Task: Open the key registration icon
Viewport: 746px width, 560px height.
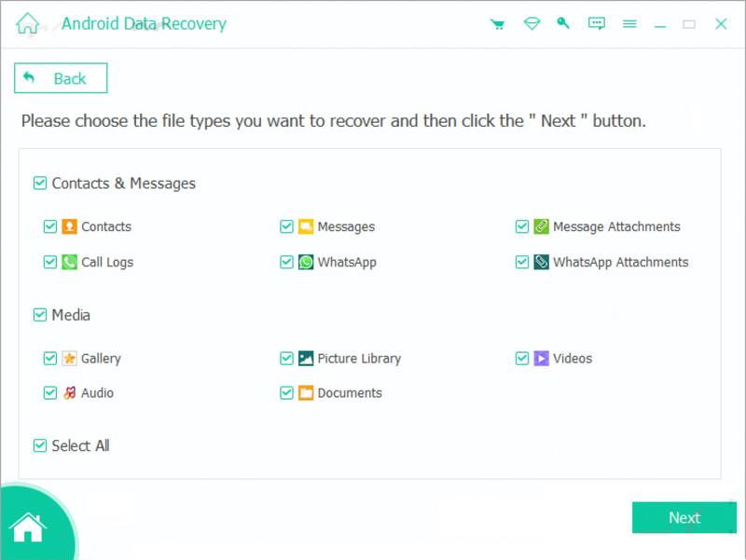Action: coord(563,24)
